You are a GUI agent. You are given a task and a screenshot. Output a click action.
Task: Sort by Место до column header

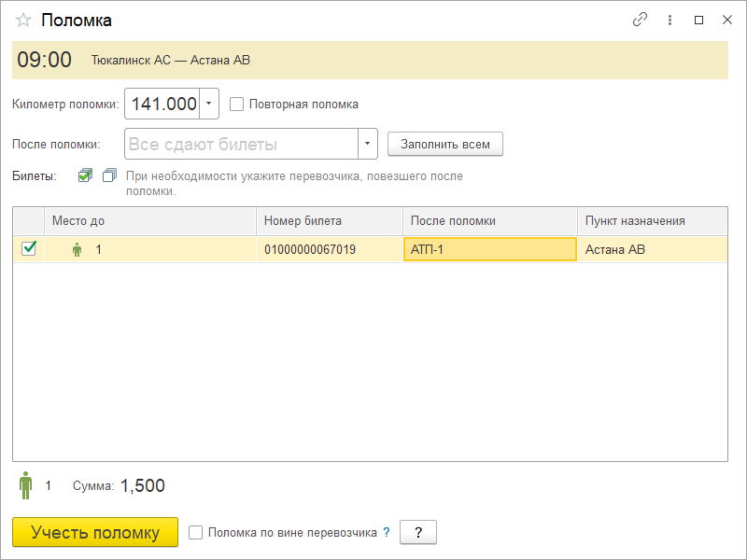click(x=149, y=221)
